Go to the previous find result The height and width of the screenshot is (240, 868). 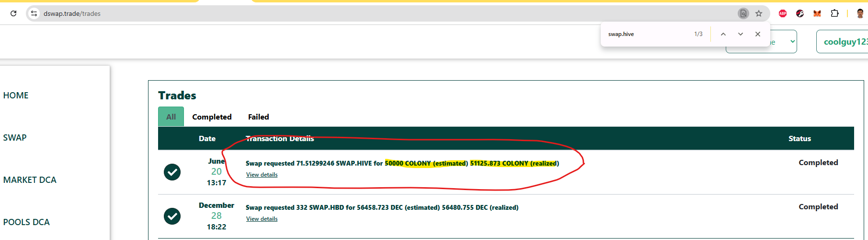(x=723, y=34)
